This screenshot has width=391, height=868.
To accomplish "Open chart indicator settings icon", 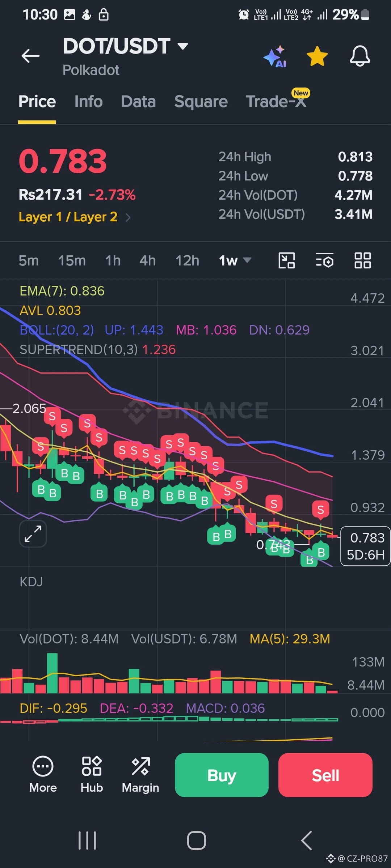I will coord(325,260).
